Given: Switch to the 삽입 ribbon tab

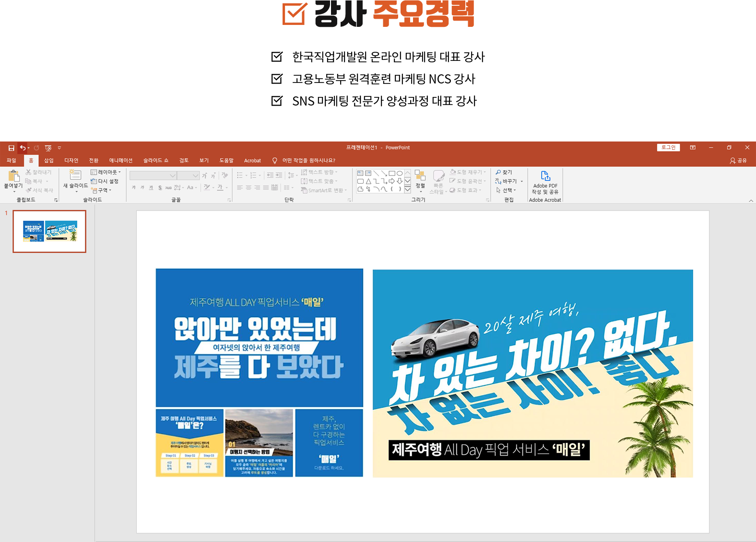Looking at the screenshot, I should [x=49, y=160].
